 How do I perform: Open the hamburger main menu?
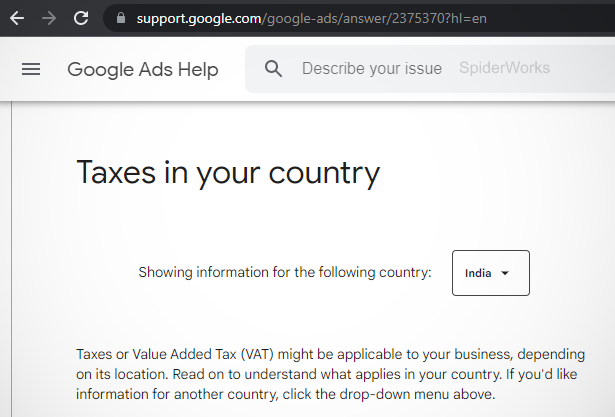31,69
